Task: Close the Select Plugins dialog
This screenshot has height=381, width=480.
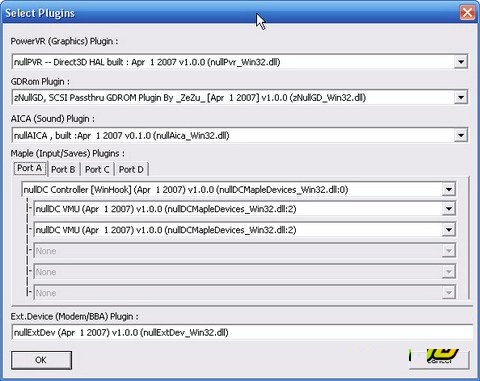Action: click(467, 13)
